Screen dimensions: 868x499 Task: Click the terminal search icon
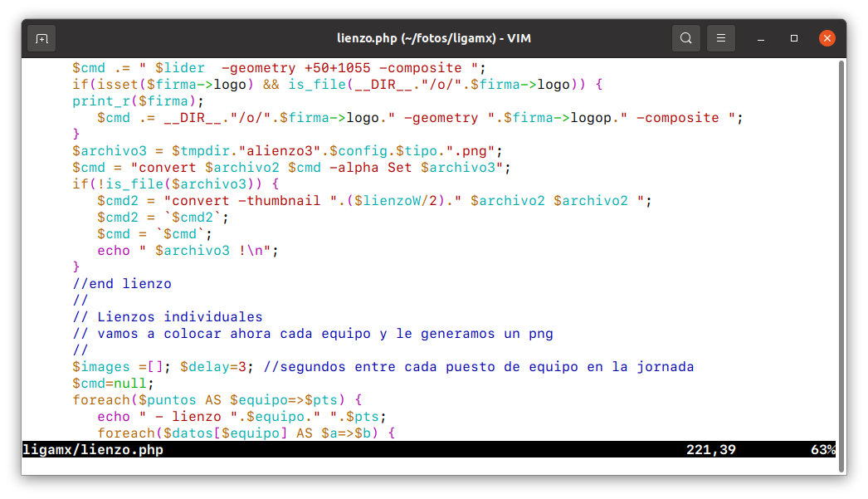coord(686,38)
